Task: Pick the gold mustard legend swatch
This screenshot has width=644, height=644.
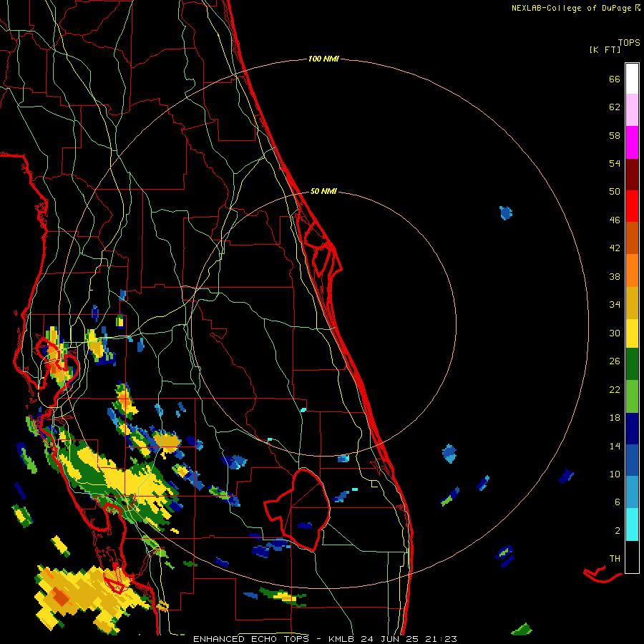Action: point(632,303)
